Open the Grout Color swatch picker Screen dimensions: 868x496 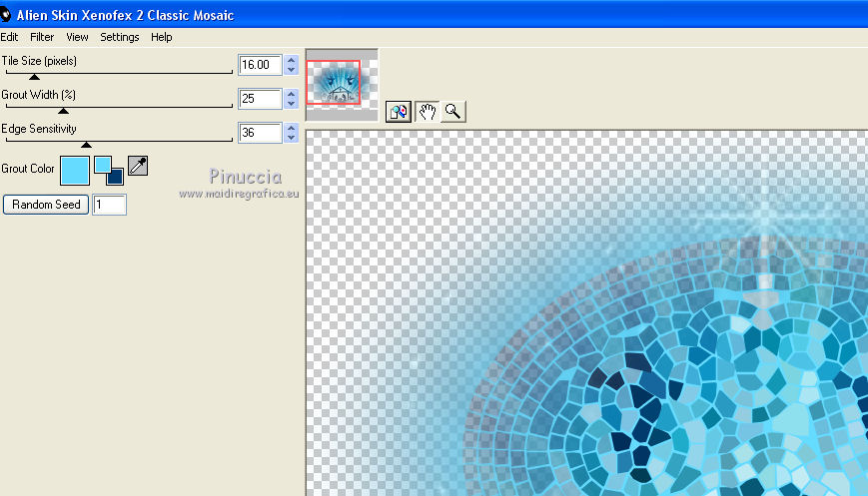tap(75, 171)
